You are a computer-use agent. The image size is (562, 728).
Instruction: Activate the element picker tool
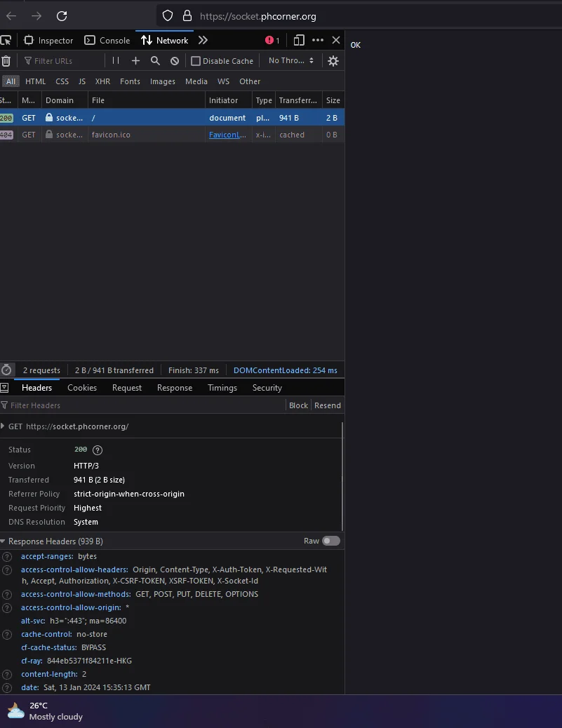point(6,41)
